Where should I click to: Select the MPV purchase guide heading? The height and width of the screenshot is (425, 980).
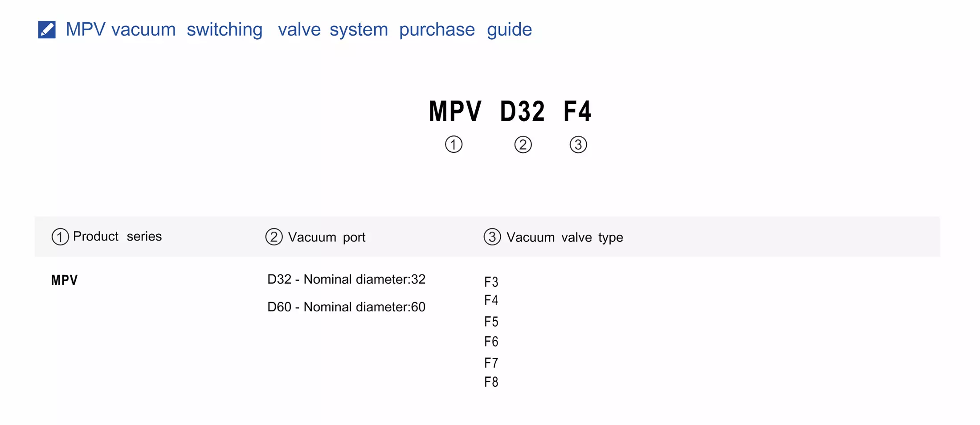coord(299,30)
